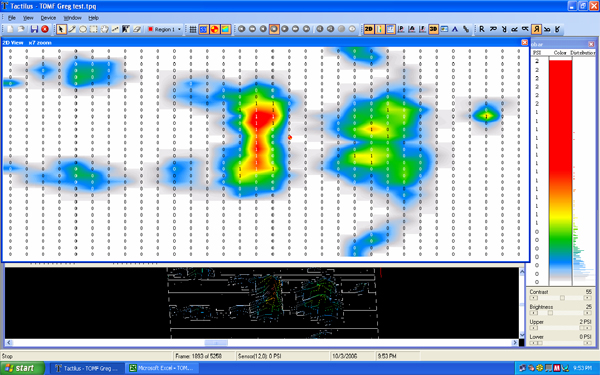Screen dimensions: 600x375
Task: Select the line drawing tool
Action: (72, 29)
